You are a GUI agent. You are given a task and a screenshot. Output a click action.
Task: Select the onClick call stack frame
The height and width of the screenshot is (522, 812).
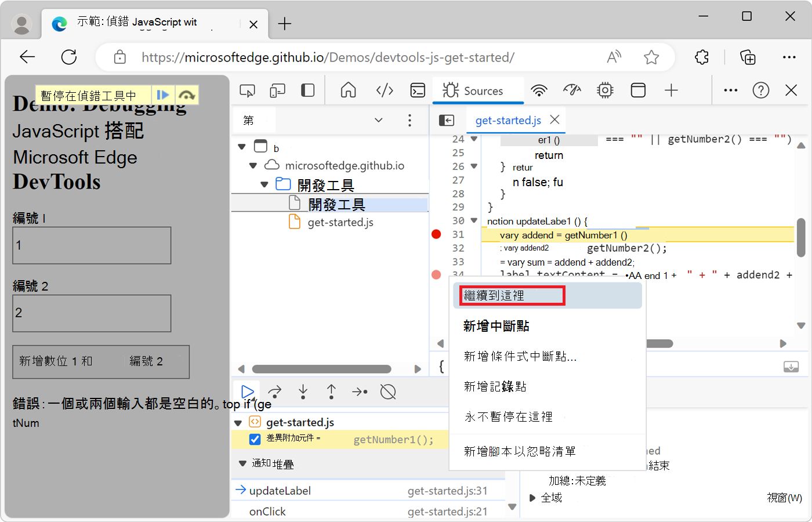click(x=368, y=512)
